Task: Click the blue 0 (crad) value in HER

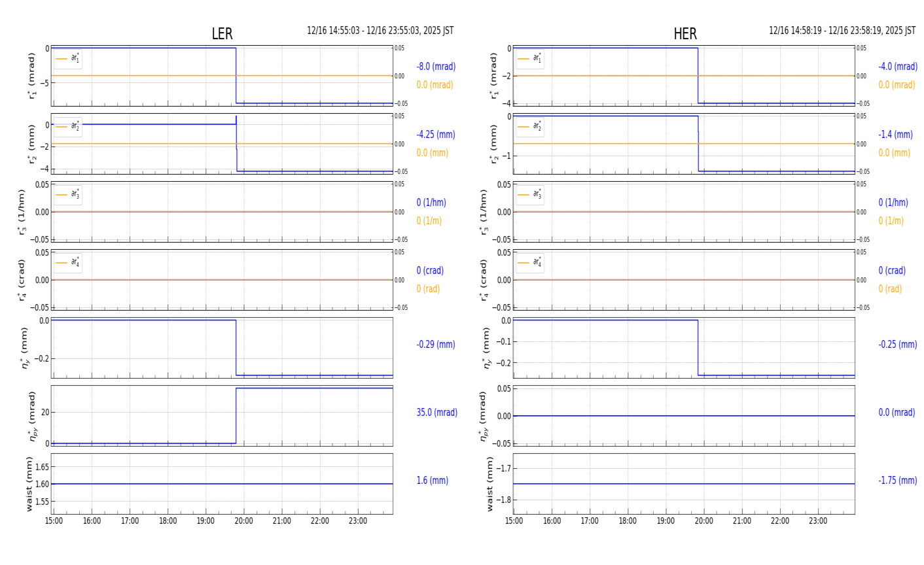Action: tap(892, 271)
